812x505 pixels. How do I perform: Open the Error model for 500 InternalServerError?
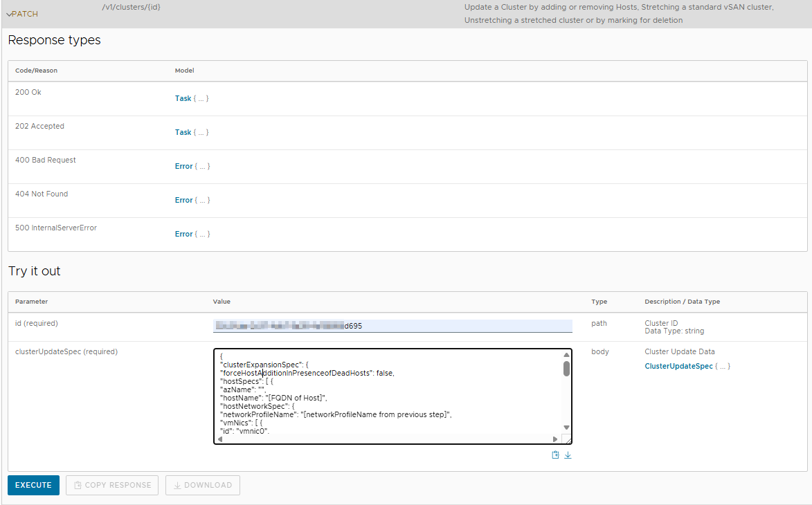183,235
